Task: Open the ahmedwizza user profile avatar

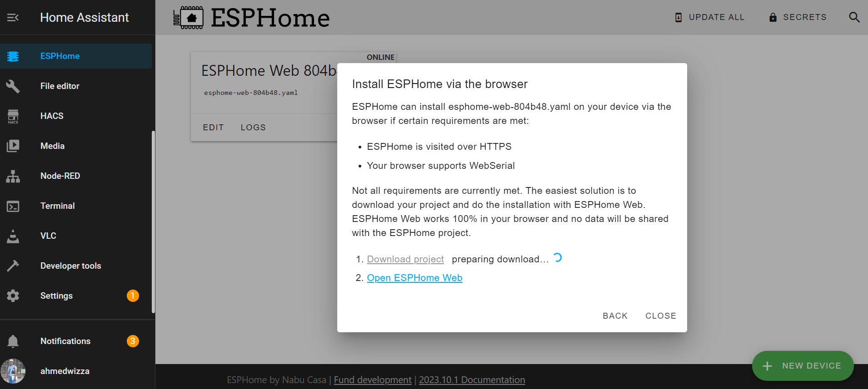Action: click(13, 371)
